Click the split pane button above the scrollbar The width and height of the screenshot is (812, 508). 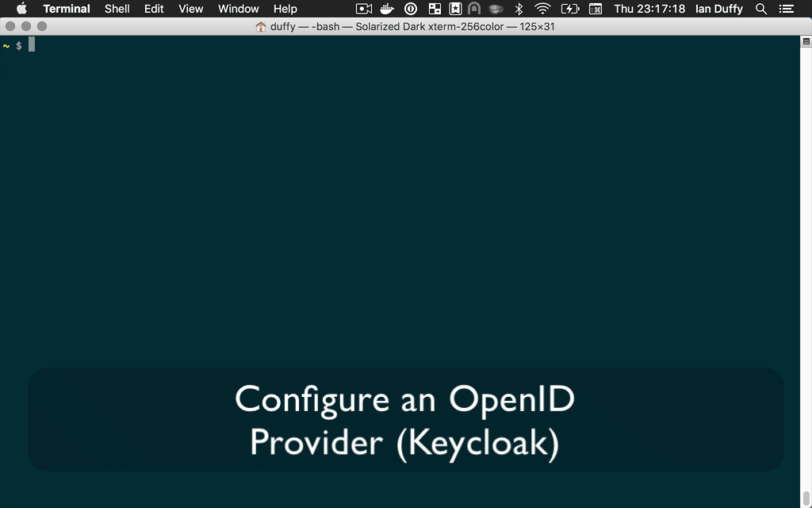806,41
